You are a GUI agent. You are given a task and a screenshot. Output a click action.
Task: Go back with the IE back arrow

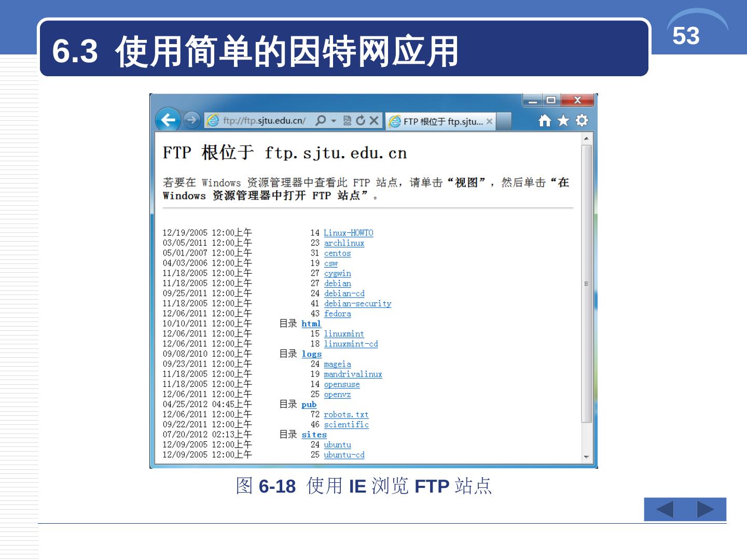[x=168, y=120]
